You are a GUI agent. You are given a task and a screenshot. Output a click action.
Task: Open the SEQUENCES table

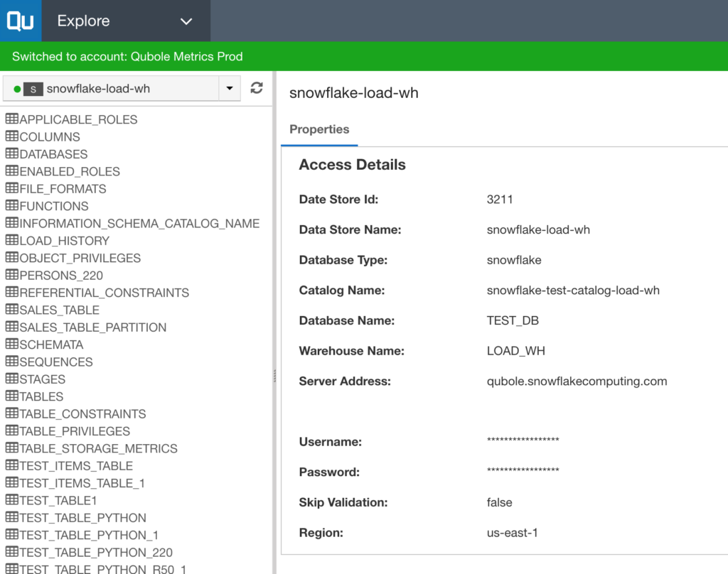56,362
